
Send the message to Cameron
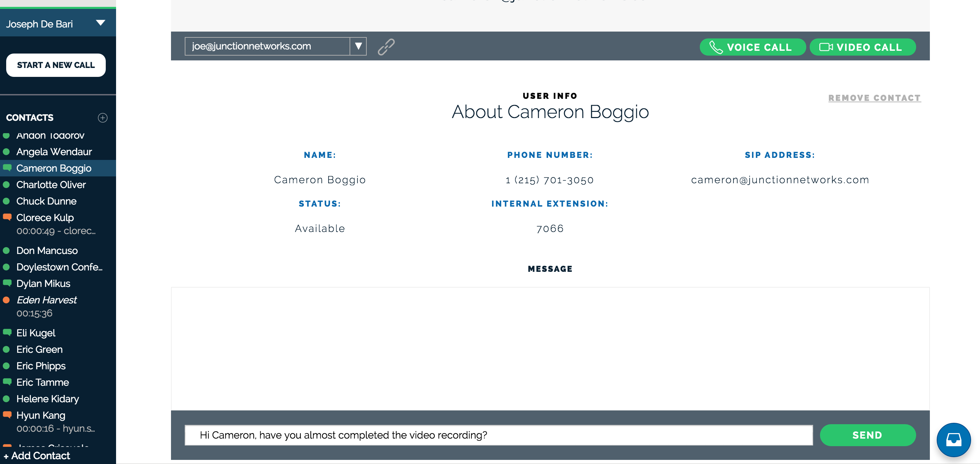point(867,435)
